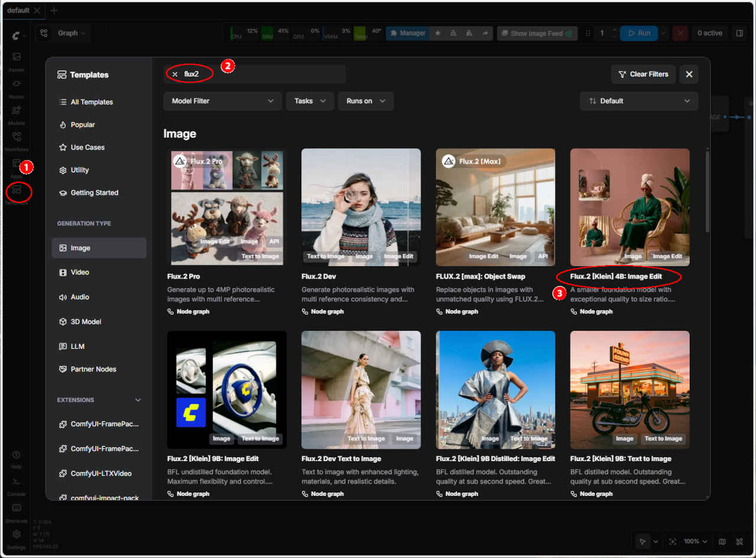Screen dimensions: 756x558
Task: Open the Workflows sidebar icon
Action: pyautogui.click(x=17, y=137)
